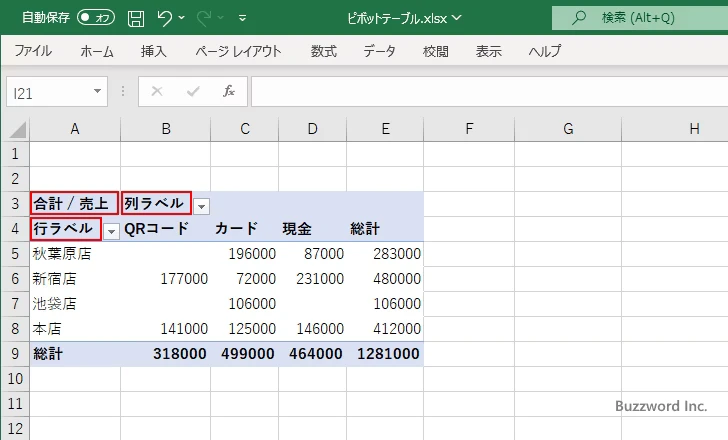Select column G header
The height and width of the screenshot is (440, 728).
[568, 129]
